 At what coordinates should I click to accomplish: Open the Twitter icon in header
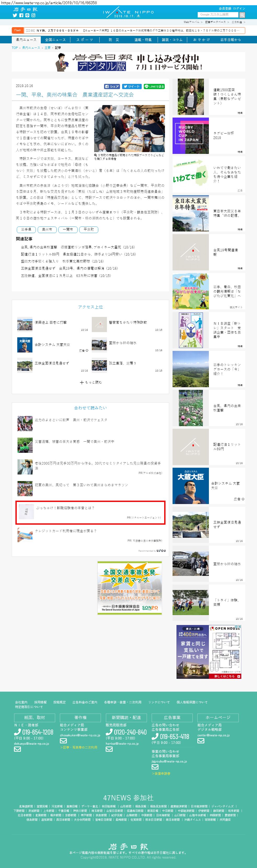point(15,15)
